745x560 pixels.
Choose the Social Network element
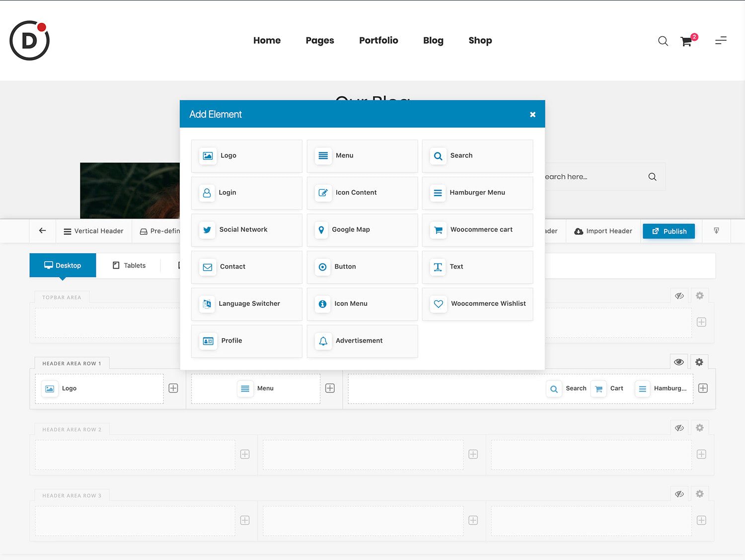[x=246, y=230]
